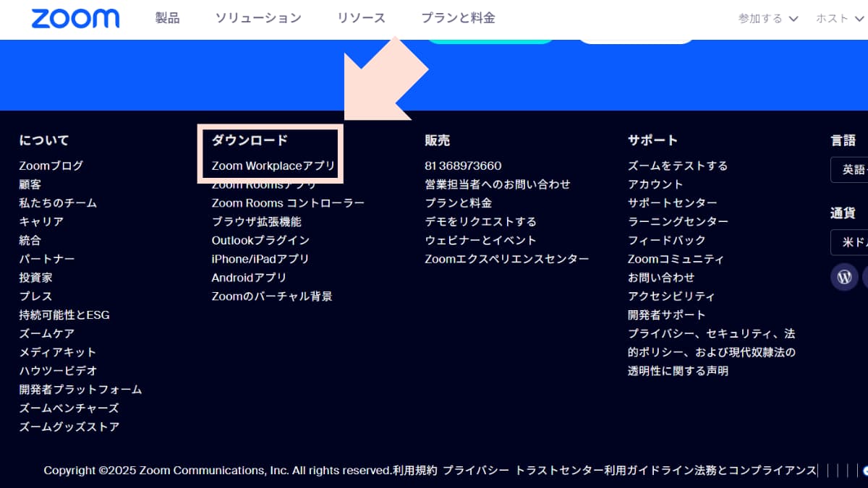The image size is (868, 488).
Task: Open お問い合わせ under the サポート column
Action: pyautogui.click(x=661, y=278)
